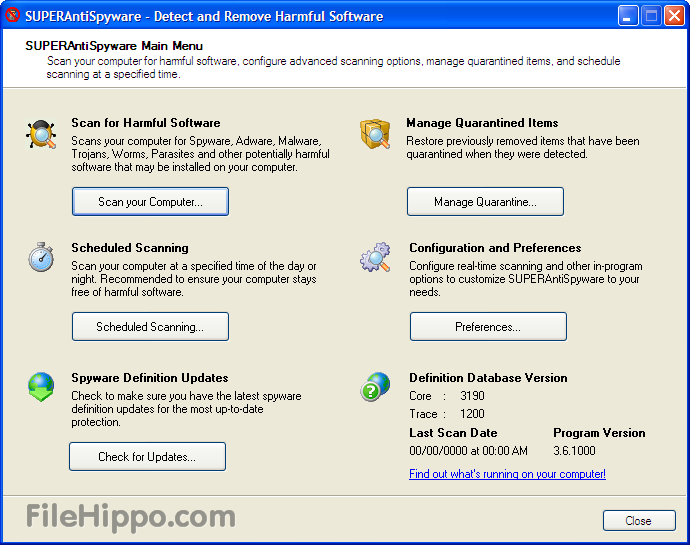The image size is (690, 545).
Task: Click the globe question mark Definition Database icon
Action: pyautogui.click(x=375, y=387)
